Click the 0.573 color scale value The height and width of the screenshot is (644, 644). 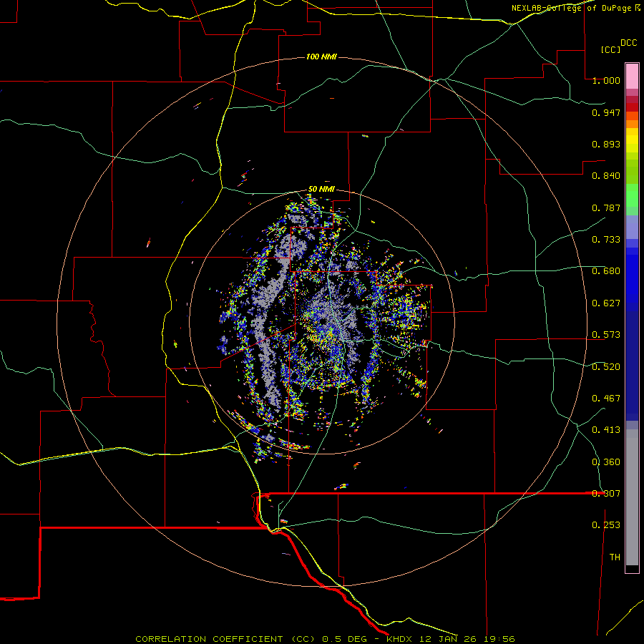click(x=606, y=335)
